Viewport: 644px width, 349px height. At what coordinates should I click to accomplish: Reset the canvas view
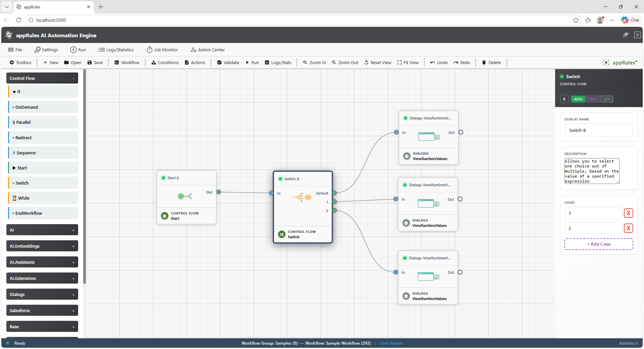point(378,62)
